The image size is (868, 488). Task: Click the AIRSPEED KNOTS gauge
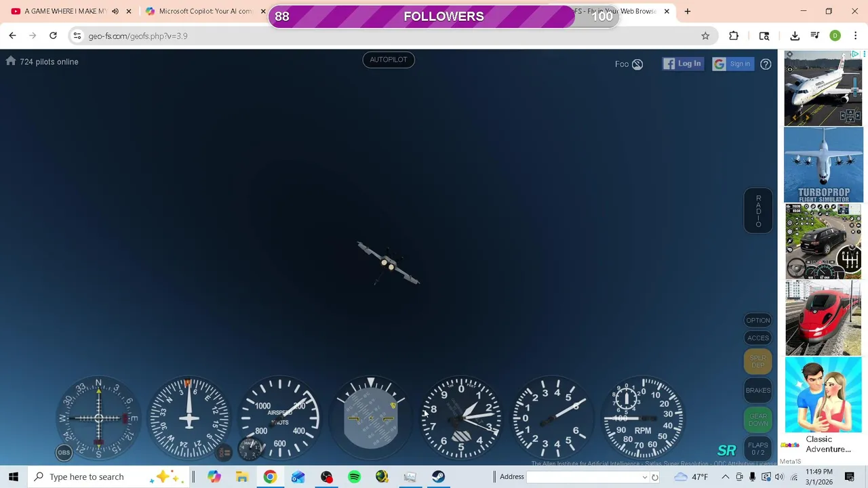click(x=279, y=418)
